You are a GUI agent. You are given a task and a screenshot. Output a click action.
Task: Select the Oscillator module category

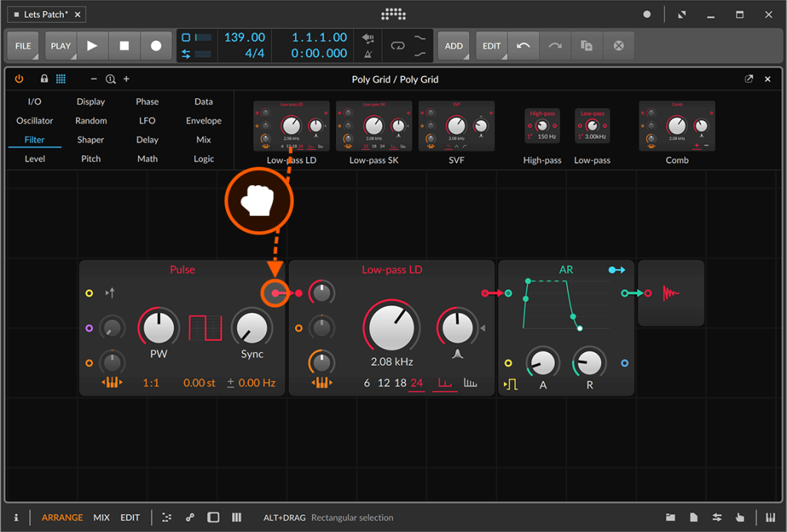click(x=35, y=121)
